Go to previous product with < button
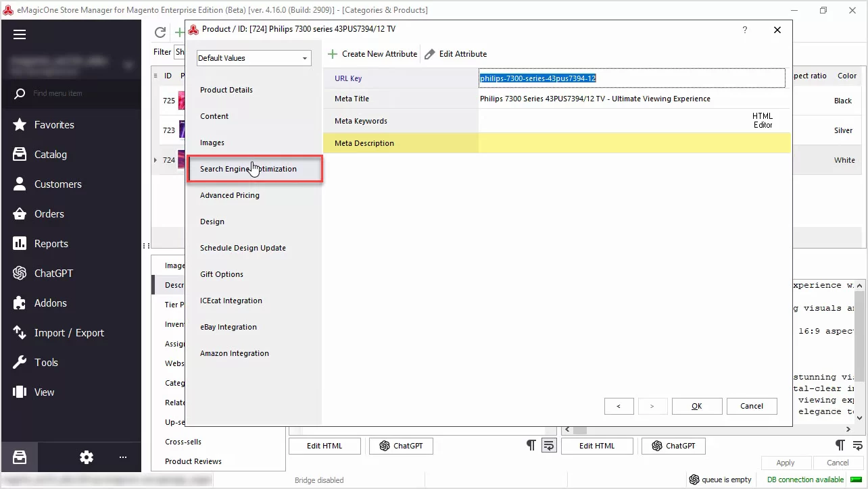868x489 pixels. 619,406
